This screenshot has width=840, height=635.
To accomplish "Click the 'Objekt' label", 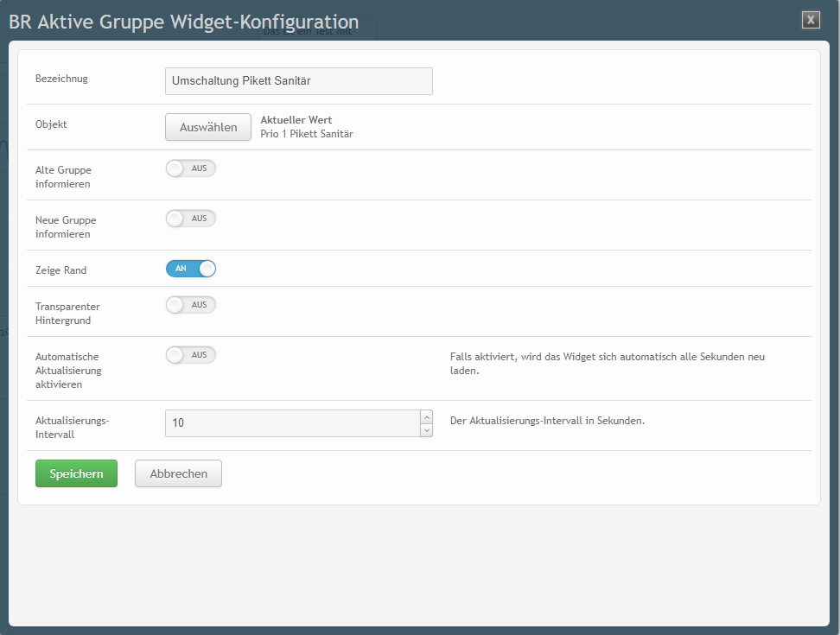I will (x=51, y=124).
